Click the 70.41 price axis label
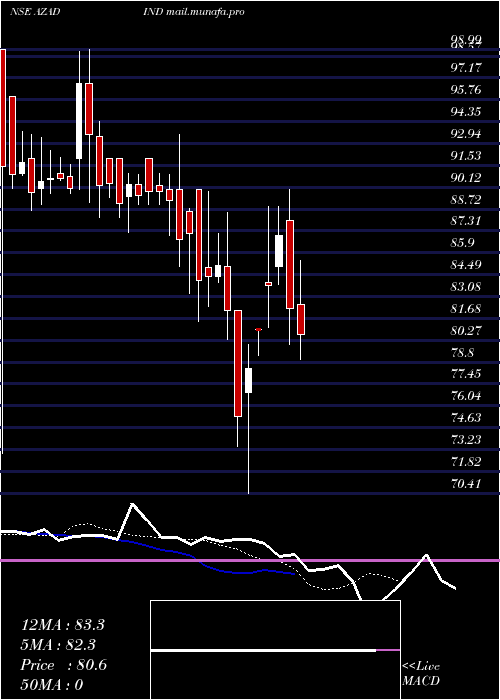 point(466,483)
